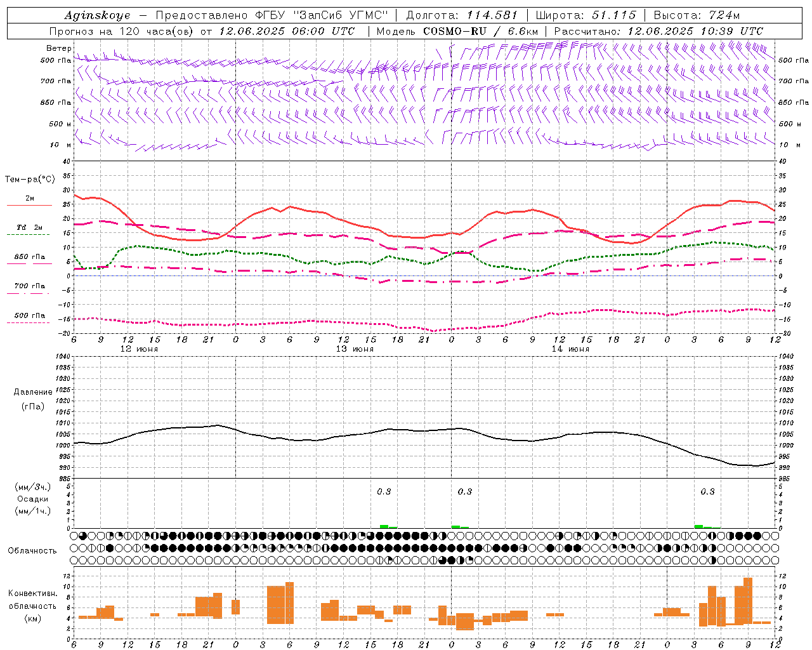Click the latitude value "Широта: 51.115"
This screenshot has width=812, height=650.
[586, 15]
